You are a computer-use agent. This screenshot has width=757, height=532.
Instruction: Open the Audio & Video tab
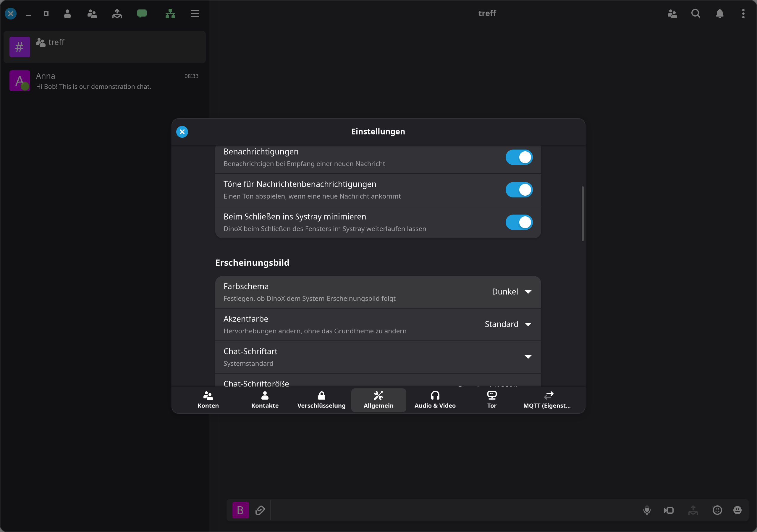coord(435,400)
